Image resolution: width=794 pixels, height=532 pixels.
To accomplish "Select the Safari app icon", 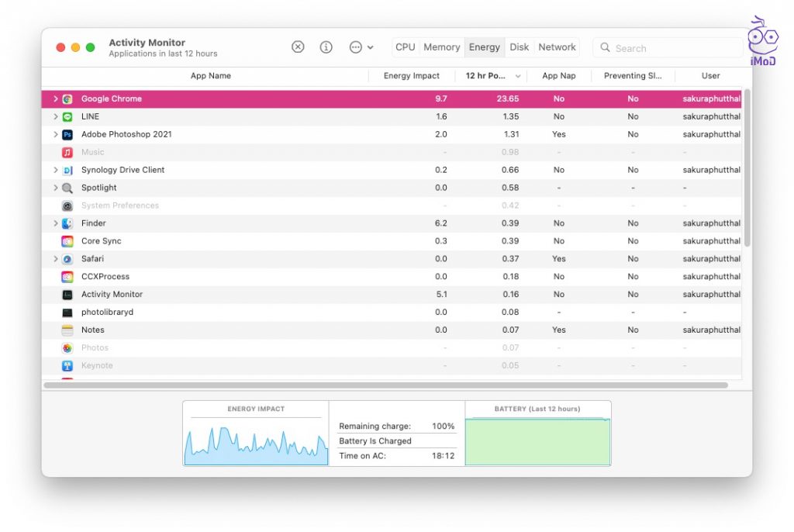I will click(x=67, y=259).
